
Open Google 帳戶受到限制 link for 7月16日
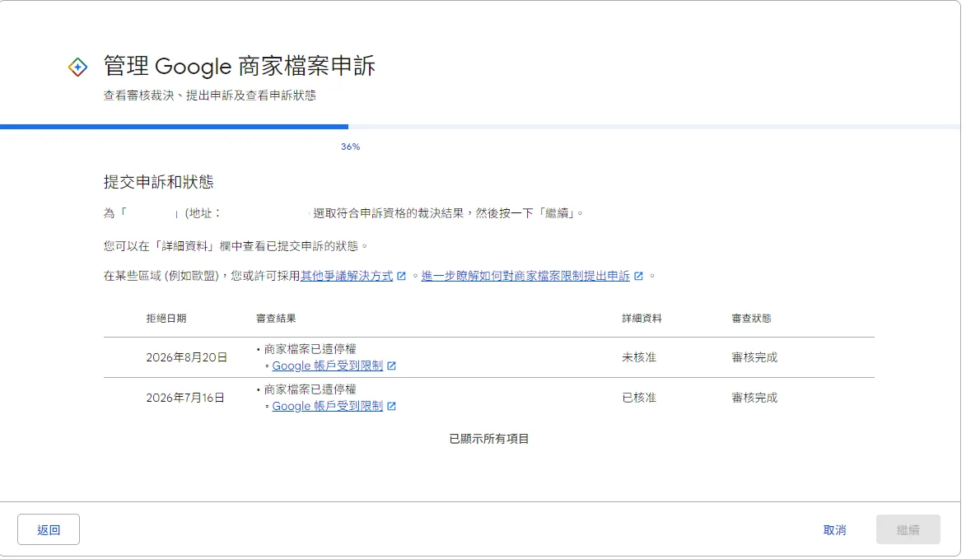click(328, 407)
